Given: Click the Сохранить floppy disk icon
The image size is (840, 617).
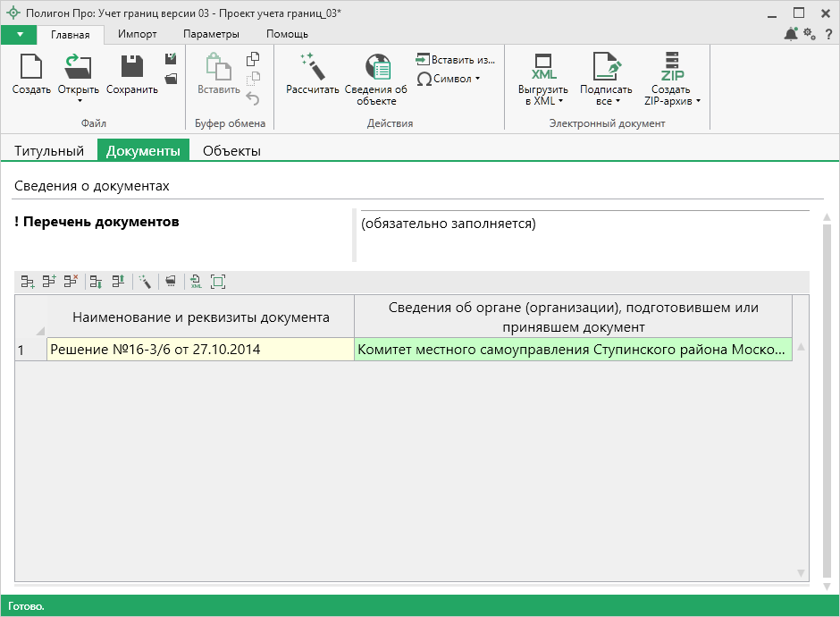Looking at the screenshot, I should tap(132, 68).
